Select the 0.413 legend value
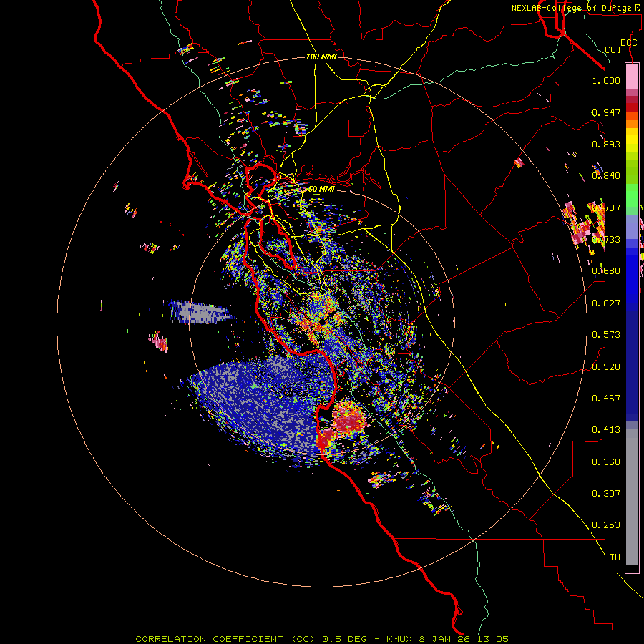The image size is (644, 644). pyautogui.click(x=606, y=430)
